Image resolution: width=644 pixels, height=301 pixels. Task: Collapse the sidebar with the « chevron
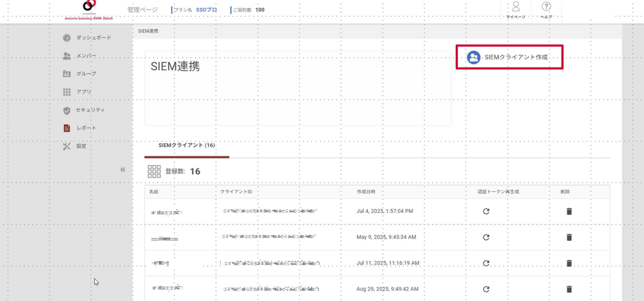point(123,170)
